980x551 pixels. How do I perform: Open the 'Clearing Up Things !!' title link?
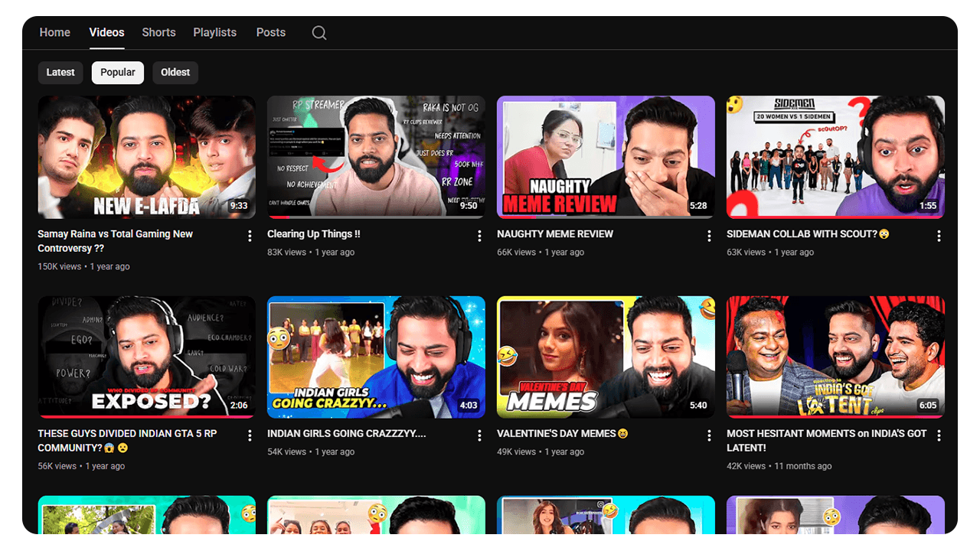(313, 234)
